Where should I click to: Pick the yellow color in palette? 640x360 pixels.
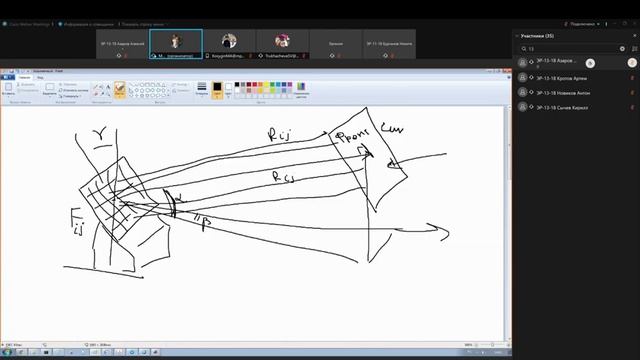click(266, 84)
